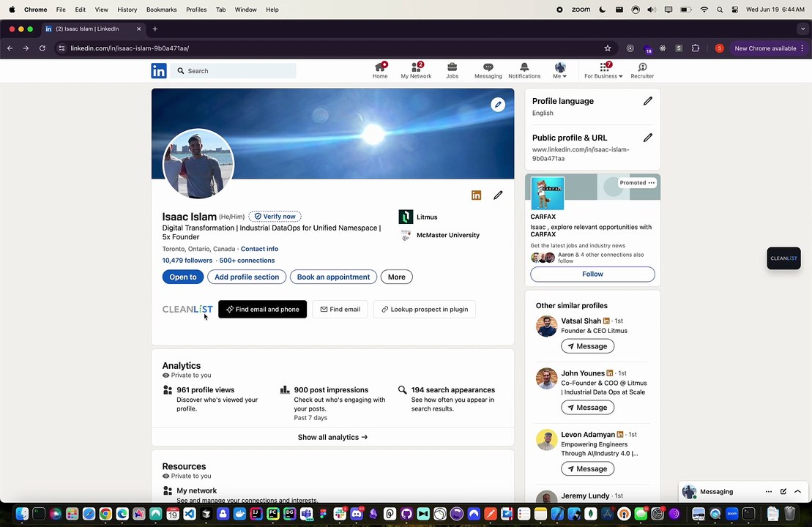812x527 pixels.
Task: Open My Network in the nav bar
Action: [x=416, y=70]
